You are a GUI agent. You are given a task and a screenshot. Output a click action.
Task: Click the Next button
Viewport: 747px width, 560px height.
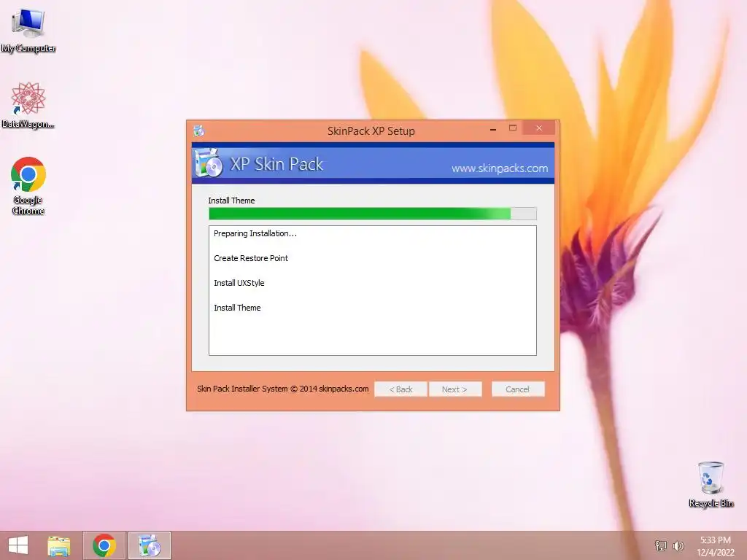click(455, 389)
